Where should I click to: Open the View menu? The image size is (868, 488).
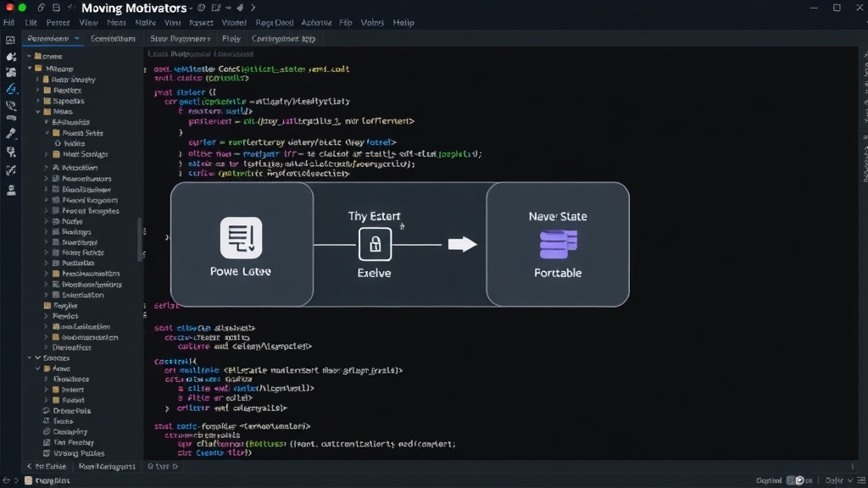[x=88, y=23]
